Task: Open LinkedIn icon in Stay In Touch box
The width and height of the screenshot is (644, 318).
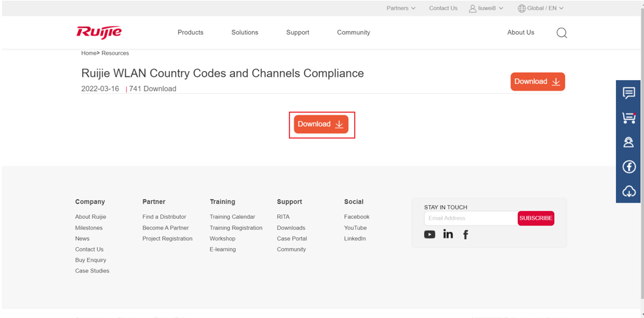Action: [x=448, y=234]
